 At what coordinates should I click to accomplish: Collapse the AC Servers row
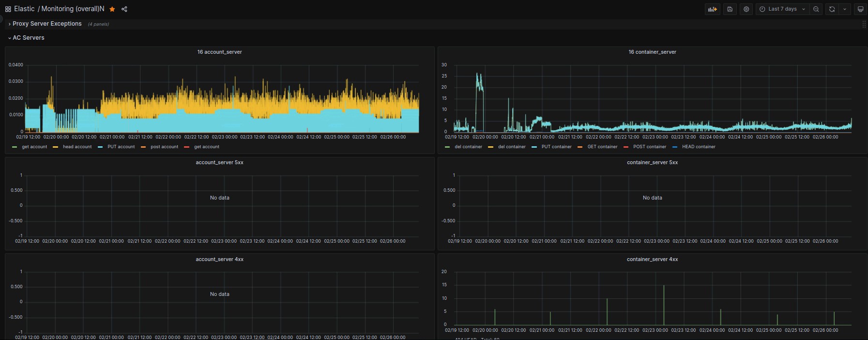click(x=28, y=38)
